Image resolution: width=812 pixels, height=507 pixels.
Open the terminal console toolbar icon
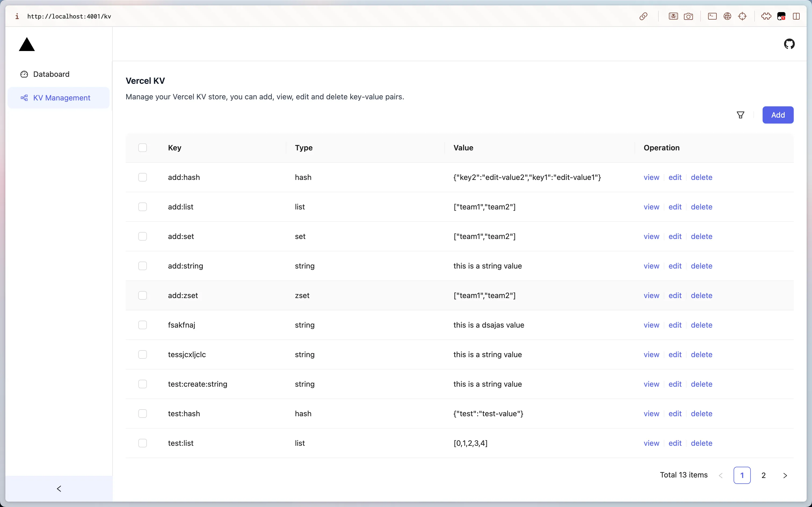click(712, 16)
